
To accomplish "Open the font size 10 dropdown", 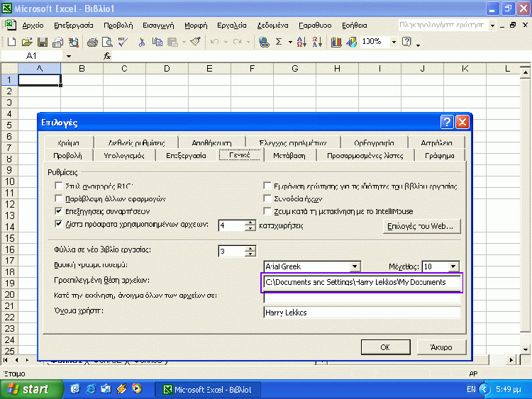I will 453,266.
